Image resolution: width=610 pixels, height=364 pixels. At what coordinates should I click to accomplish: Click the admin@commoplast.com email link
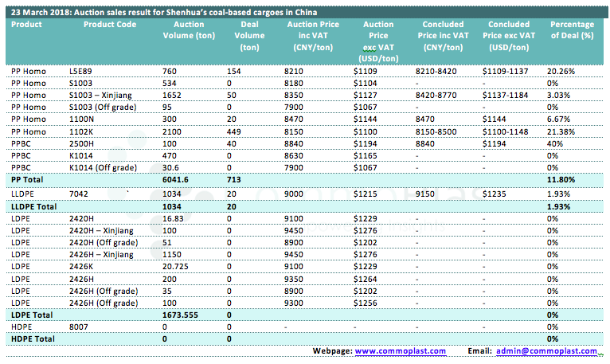[x=545, y=350]
